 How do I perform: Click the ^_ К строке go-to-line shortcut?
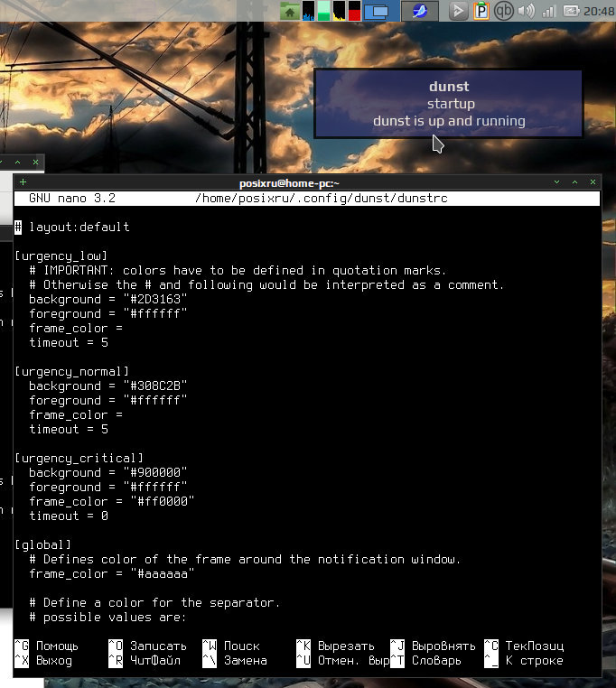[524, 661]
